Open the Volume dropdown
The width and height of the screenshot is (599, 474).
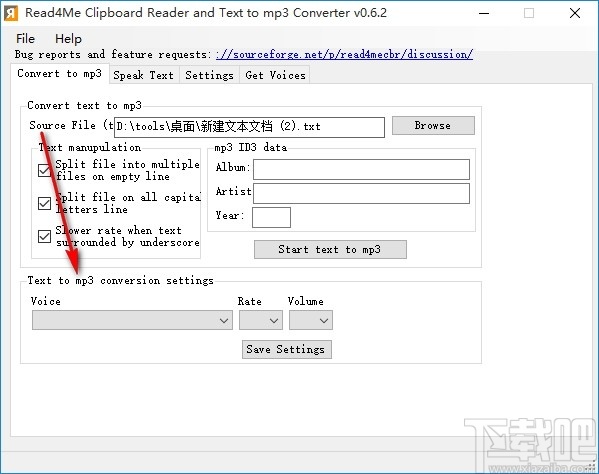click(311, 320)
